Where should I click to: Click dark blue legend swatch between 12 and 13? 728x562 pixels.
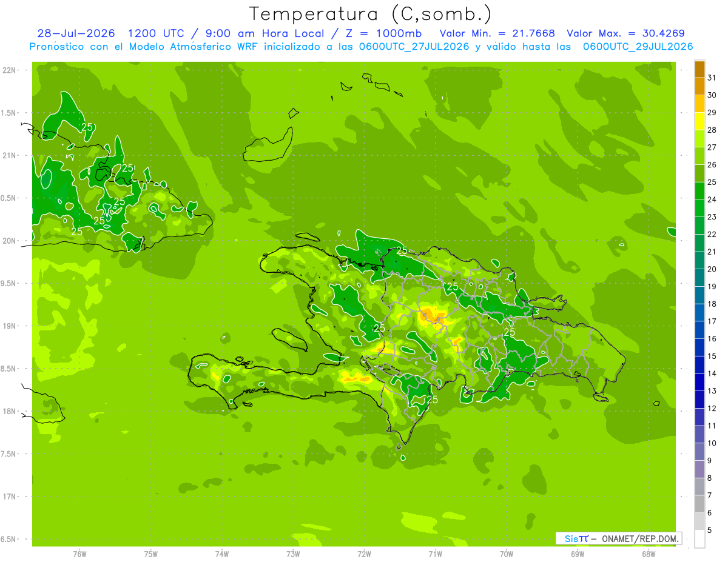(699, 400)
